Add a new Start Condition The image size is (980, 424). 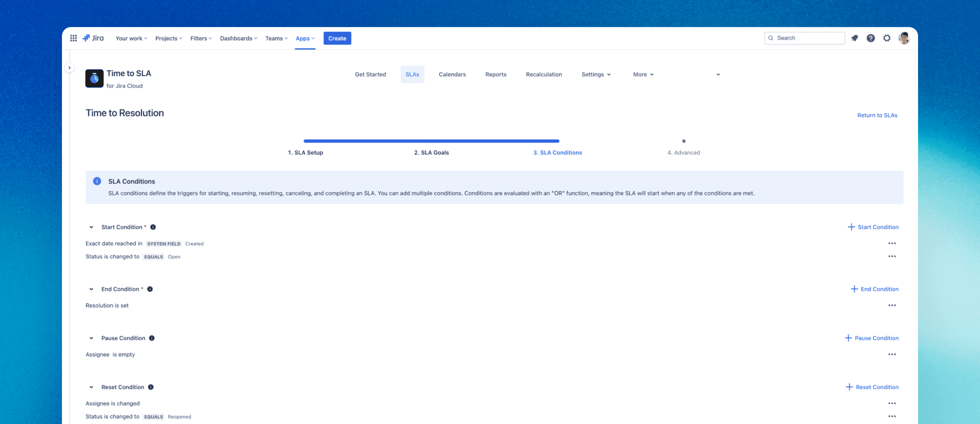pyautogui.click(x=873, y=227)
